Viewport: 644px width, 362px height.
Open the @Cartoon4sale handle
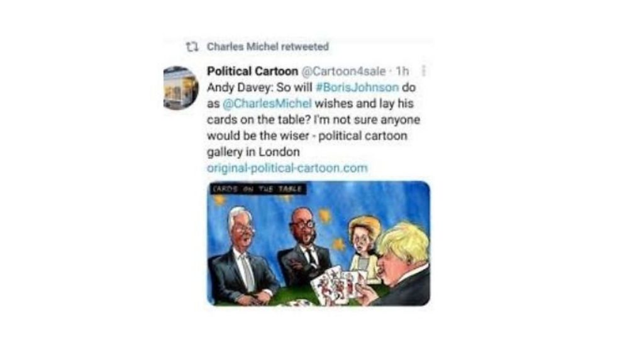point(344,72)
